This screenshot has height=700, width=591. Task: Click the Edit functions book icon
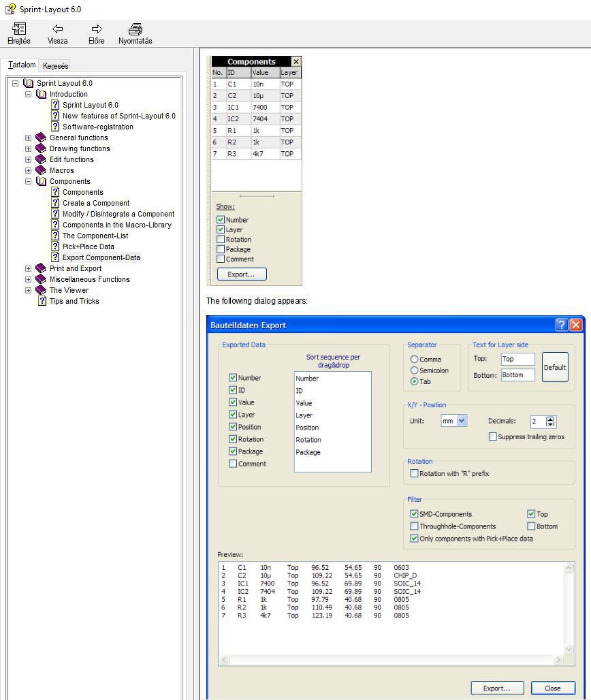(41, 159)
